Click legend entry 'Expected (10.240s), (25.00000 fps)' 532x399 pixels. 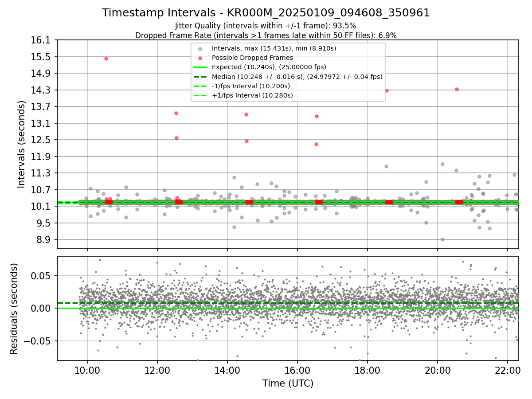pos(269,67)
